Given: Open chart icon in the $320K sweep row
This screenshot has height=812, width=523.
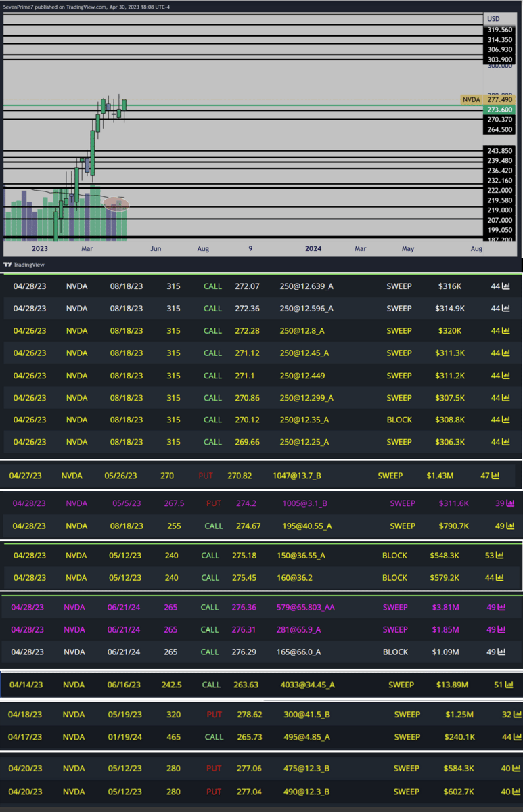Looking at the screenshot, I should (506, 331).
